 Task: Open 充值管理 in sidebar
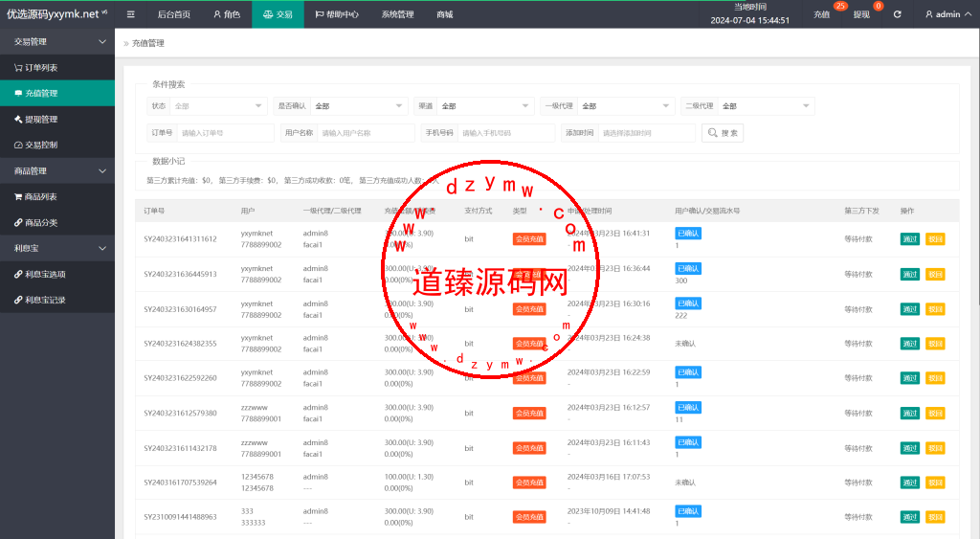pos(57,93)
